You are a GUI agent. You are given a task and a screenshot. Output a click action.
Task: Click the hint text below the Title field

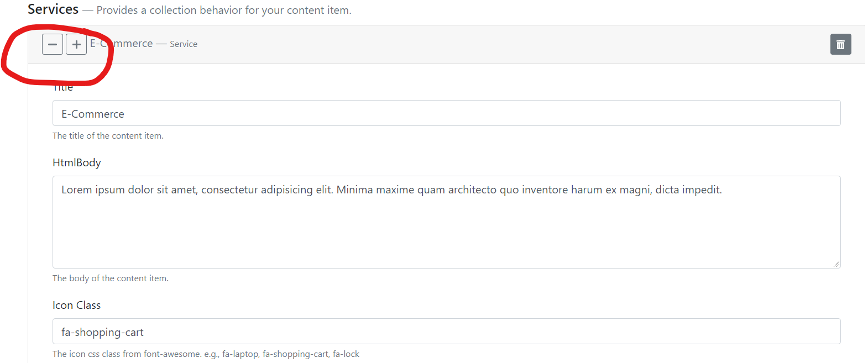point(108,135)
